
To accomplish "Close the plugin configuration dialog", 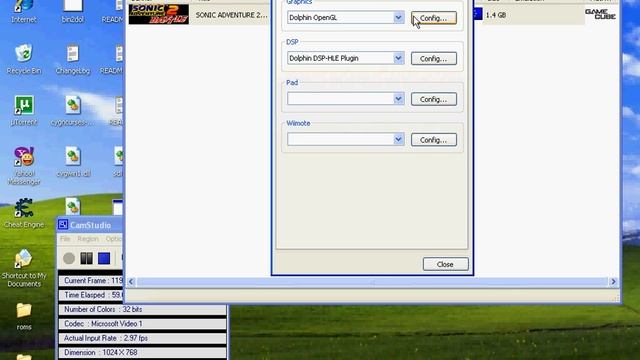I will point(445,264).
